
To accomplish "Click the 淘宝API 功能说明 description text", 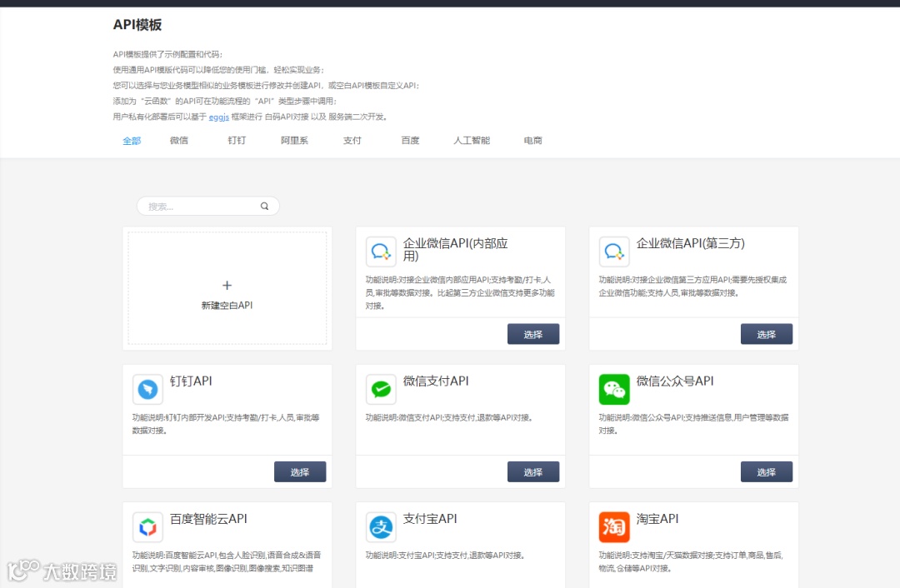I will click(691, 561).
